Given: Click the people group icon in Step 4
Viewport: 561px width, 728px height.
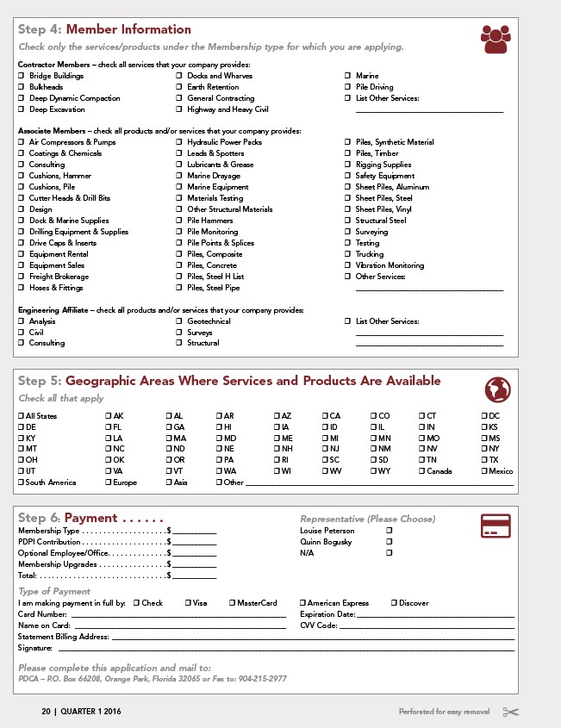Looking at the screenshot, I should click(496, 40).
